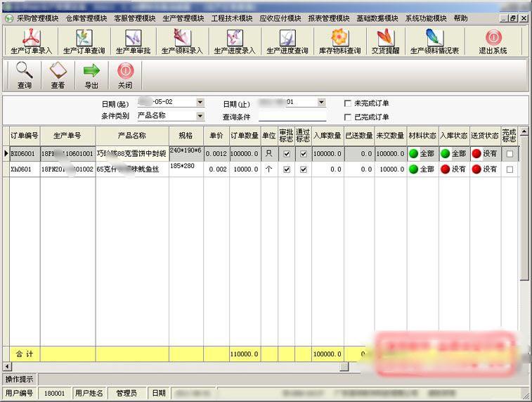The height and width of the screenshot is (402, 532).
Task: Click red 送货状态 indicator in Xh0601 row
Action: [476, 169]
